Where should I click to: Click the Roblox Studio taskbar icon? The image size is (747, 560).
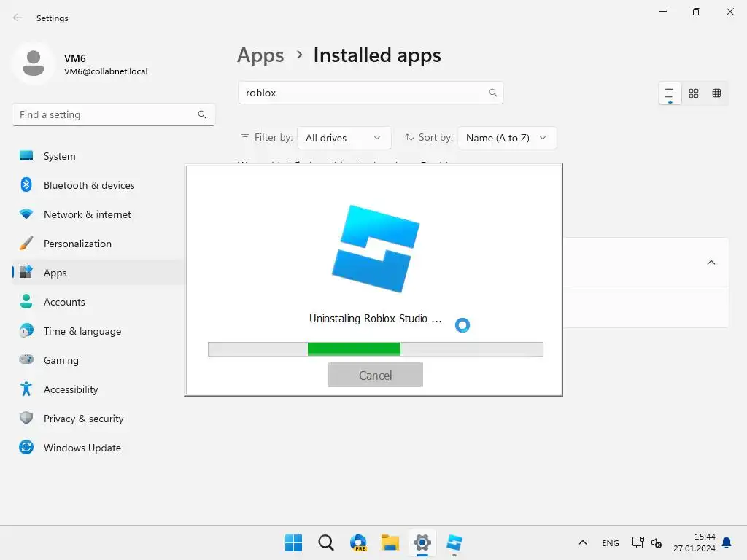click(454, 542)
